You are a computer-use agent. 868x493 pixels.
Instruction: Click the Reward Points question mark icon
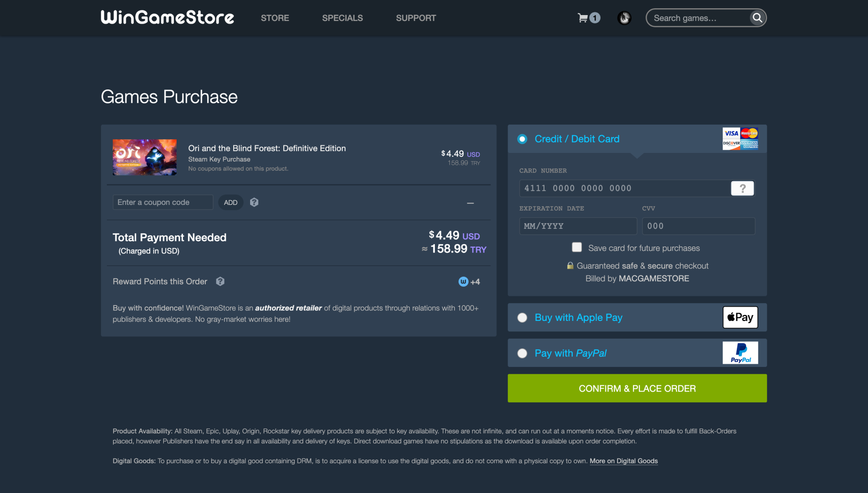point(220,282)
